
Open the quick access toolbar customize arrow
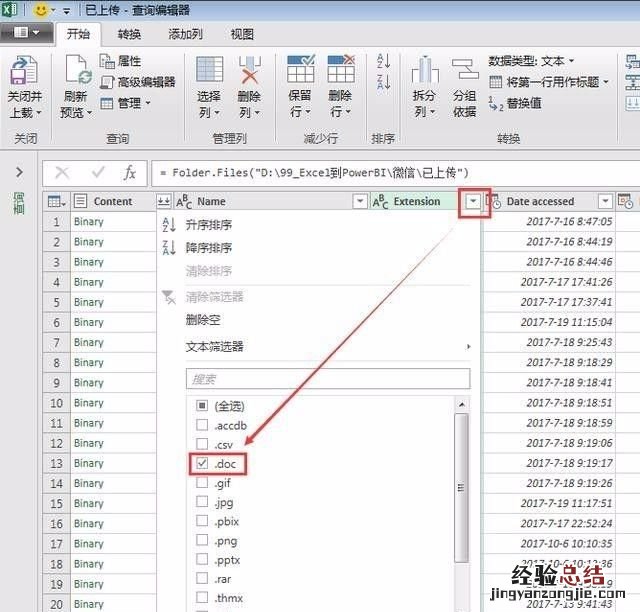67,11
